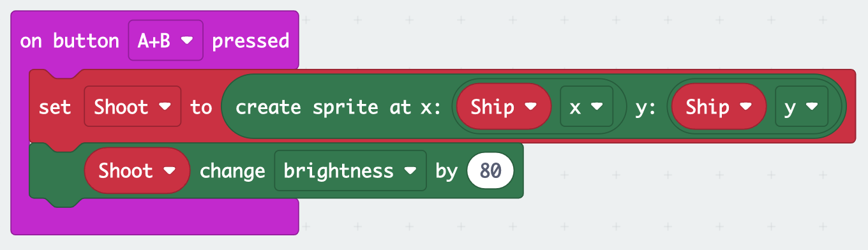Click the bottom lip of the purple event block
This screenshot has height=250, width=868.
coord(154,217)
